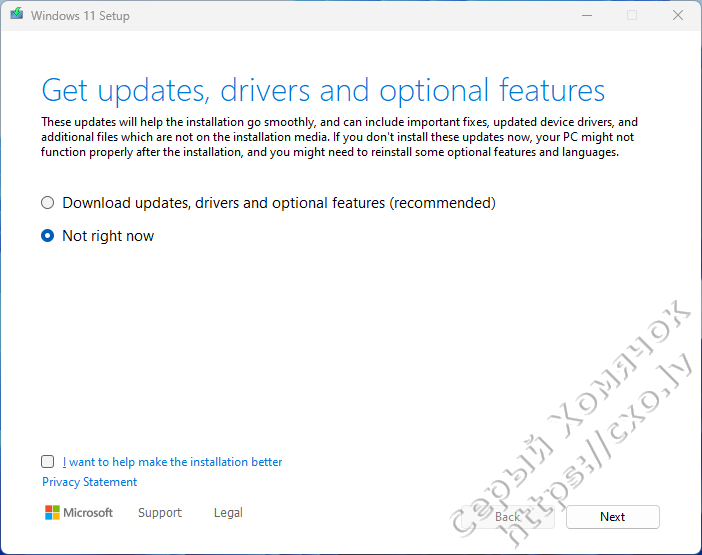Viewport: 702px width, 555px height.
Task: Click the 'Windows 11 Setup' title bar text
Action: pyautogui.click(x=80, y=16)
